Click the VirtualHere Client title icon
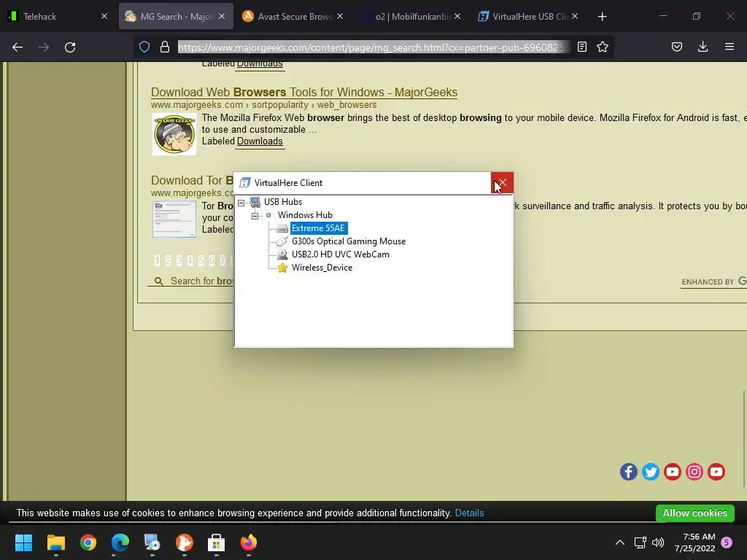The height and width of the screenshot is (560, 747). 245,183
